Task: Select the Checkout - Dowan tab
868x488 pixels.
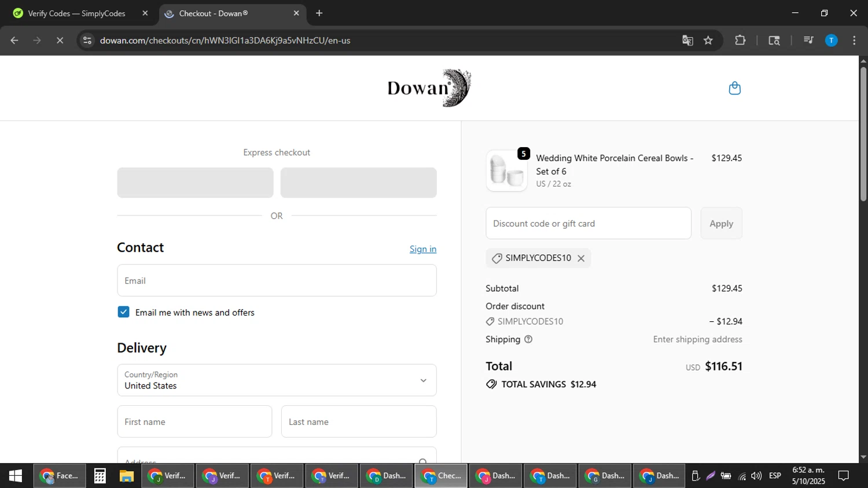Action: click(232, 13)
